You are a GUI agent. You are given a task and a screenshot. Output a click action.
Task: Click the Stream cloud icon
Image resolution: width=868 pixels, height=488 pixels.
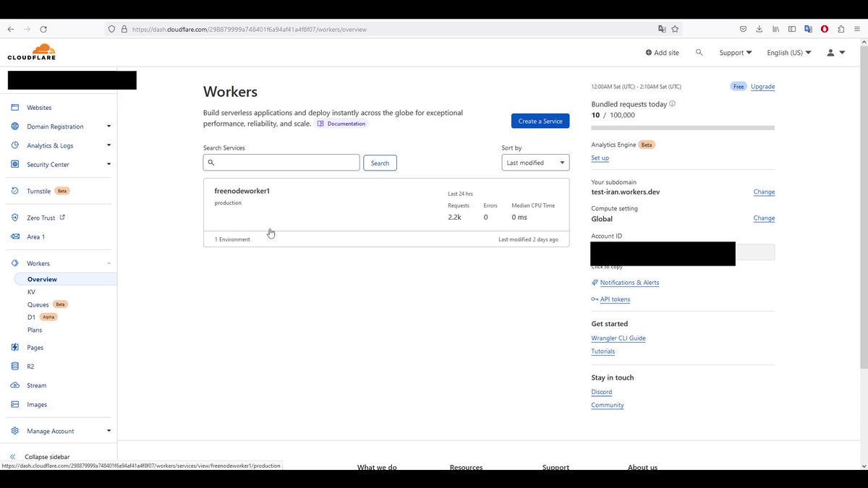14,385
